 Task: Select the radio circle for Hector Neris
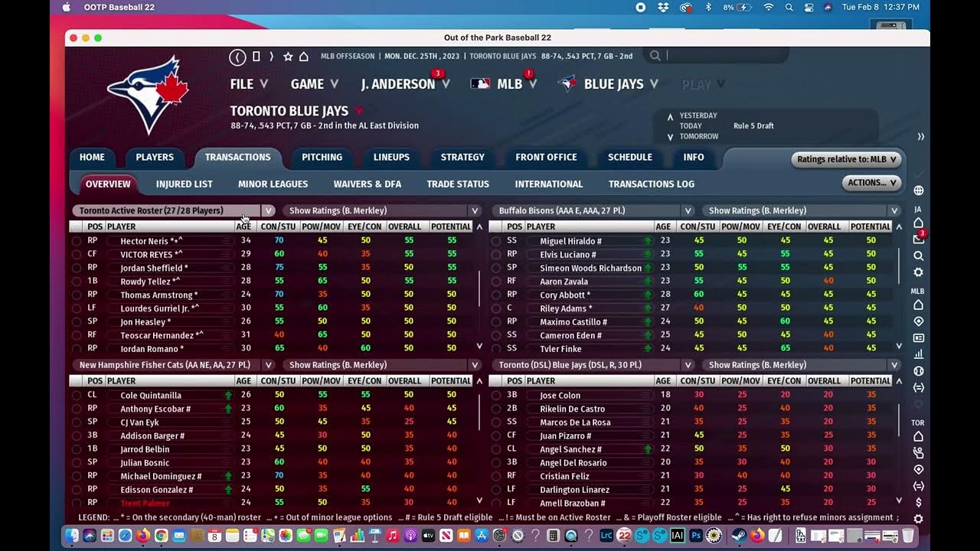77,241
